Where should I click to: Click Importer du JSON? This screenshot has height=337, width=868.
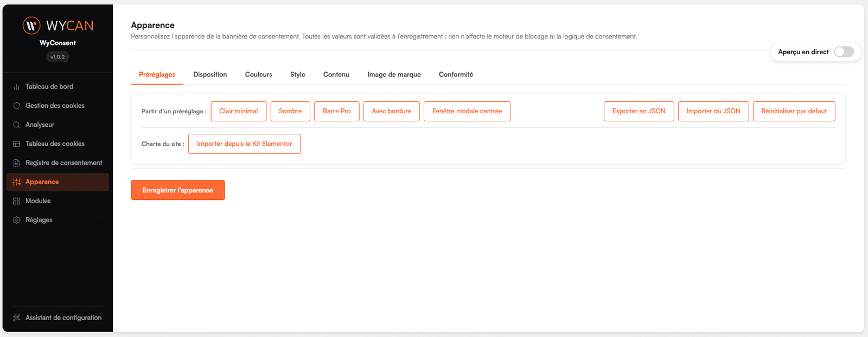tap(713, 111)
